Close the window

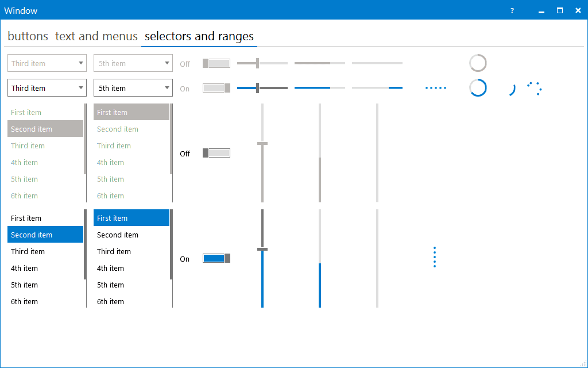pyautogui.click(x=577, y=10)
